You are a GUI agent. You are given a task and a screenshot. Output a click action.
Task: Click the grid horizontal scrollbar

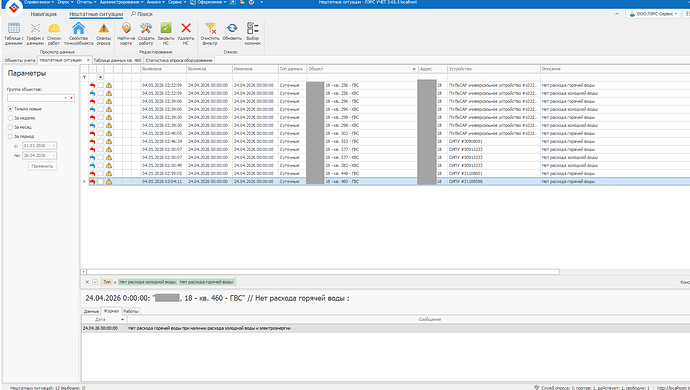323,272
